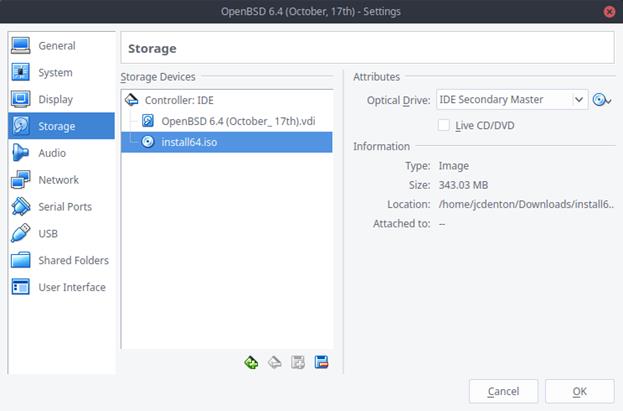Close the Settings dialog window

point(609,12)
